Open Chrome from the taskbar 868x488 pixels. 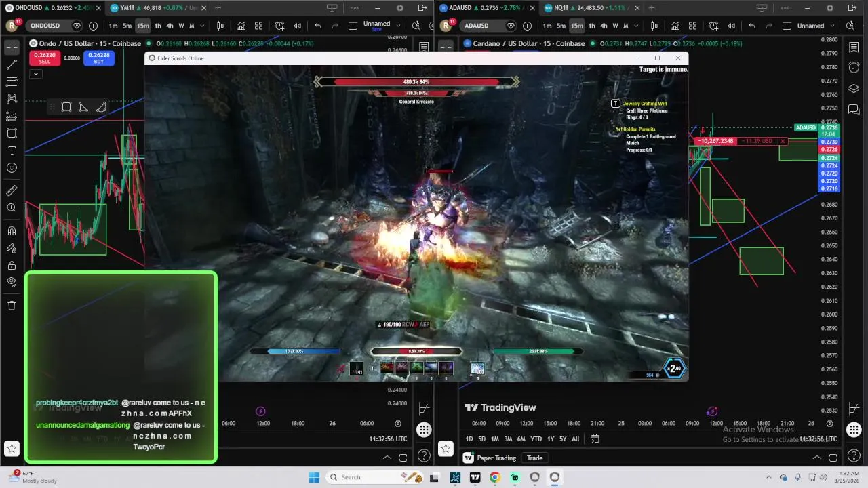click(x=494, y=477)
